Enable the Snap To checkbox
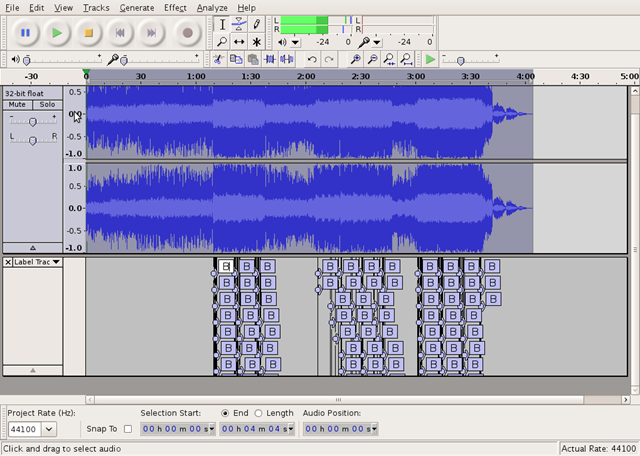 point(128,429)
